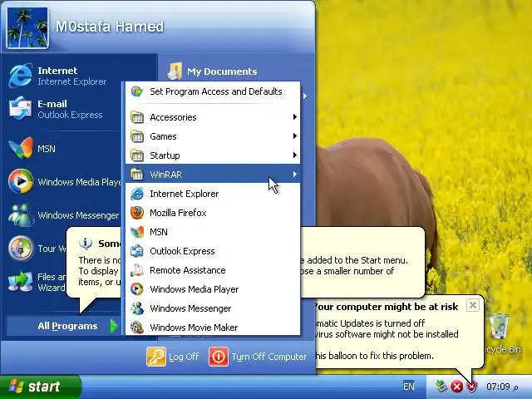Click the Games folder icon
The height and width of the screenshot is (399, 532).
coord(137,136)
